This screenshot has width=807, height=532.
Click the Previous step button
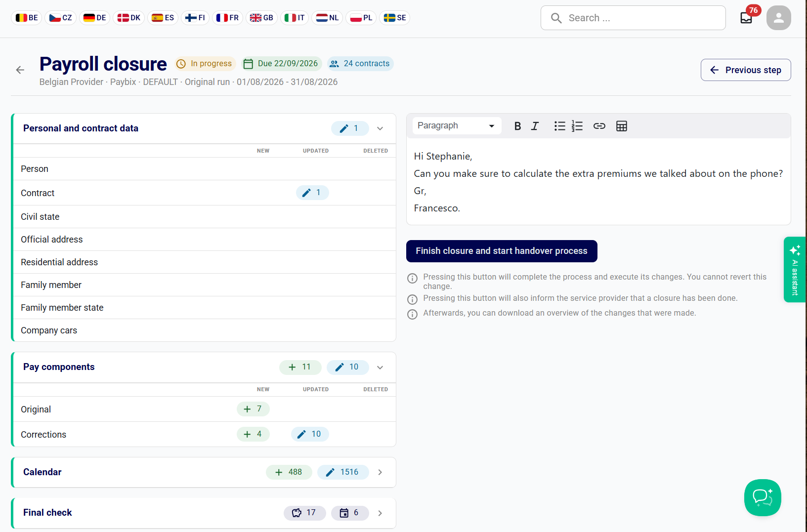tap(746, 70)
